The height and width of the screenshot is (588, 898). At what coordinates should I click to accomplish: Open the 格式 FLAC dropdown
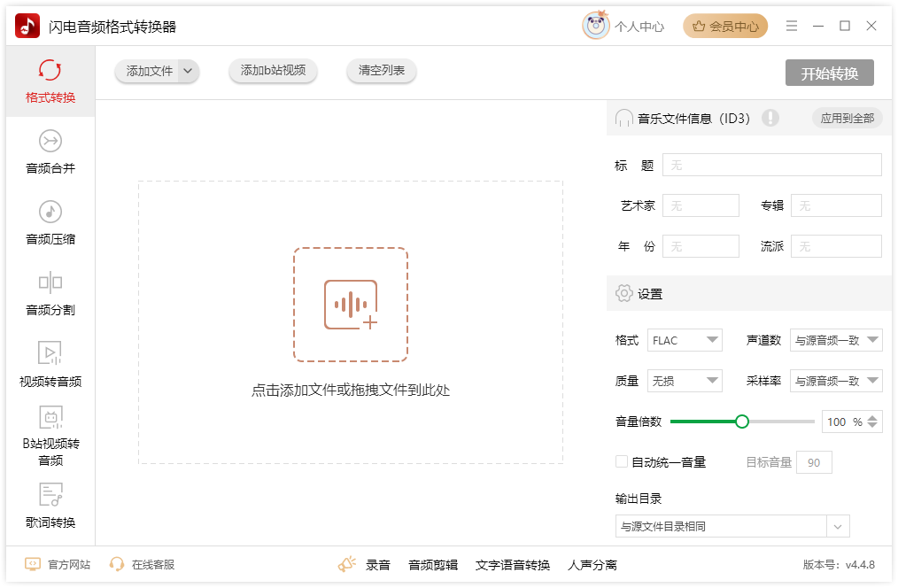point(685,340)
